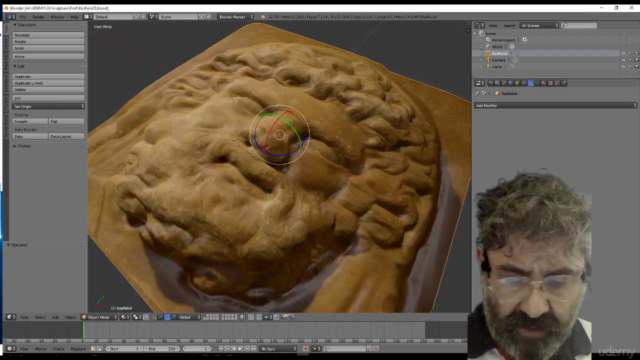
Task: Select the highlighted Modifiers wrench tab
Action: point(531,83)
